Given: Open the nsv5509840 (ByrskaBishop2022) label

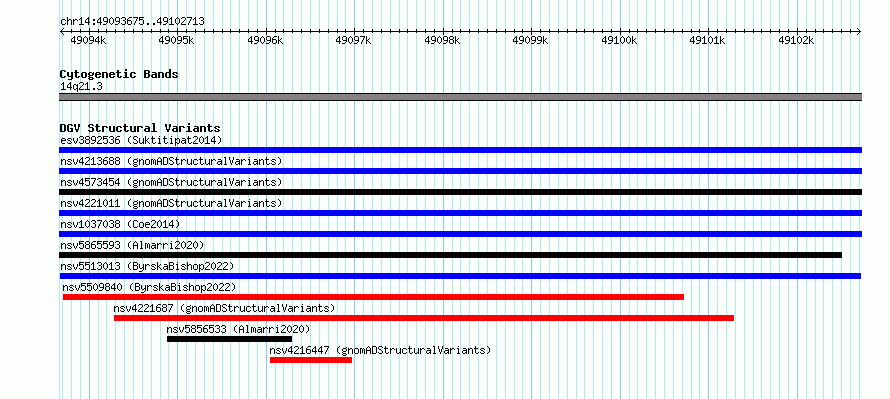Looking at the screenshot, I should tap(149, 287).
